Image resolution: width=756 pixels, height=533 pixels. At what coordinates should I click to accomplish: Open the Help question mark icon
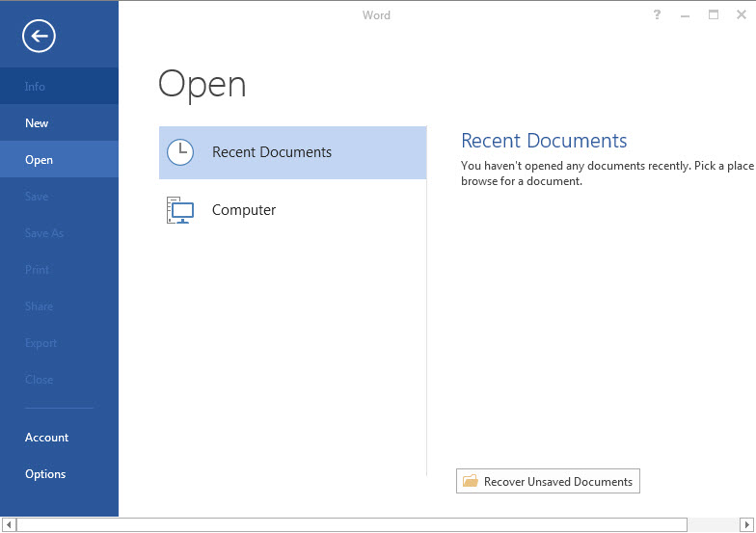[657, 14]
